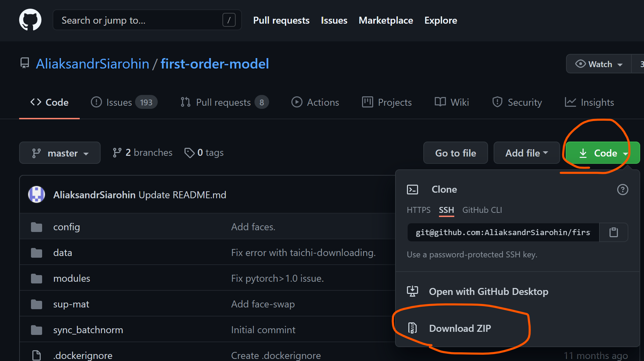Open the Update README.md commit message

click(182, 195)
